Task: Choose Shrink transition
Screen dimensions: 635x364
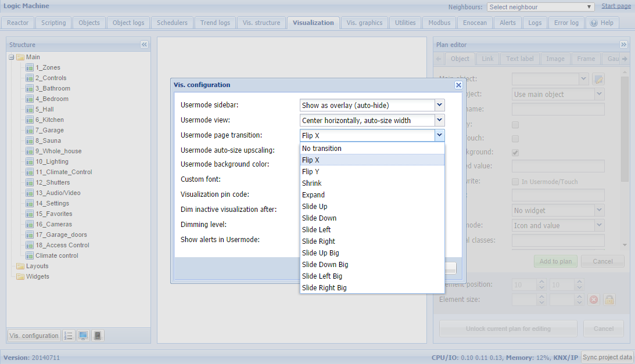Action: tap(372, 183)
